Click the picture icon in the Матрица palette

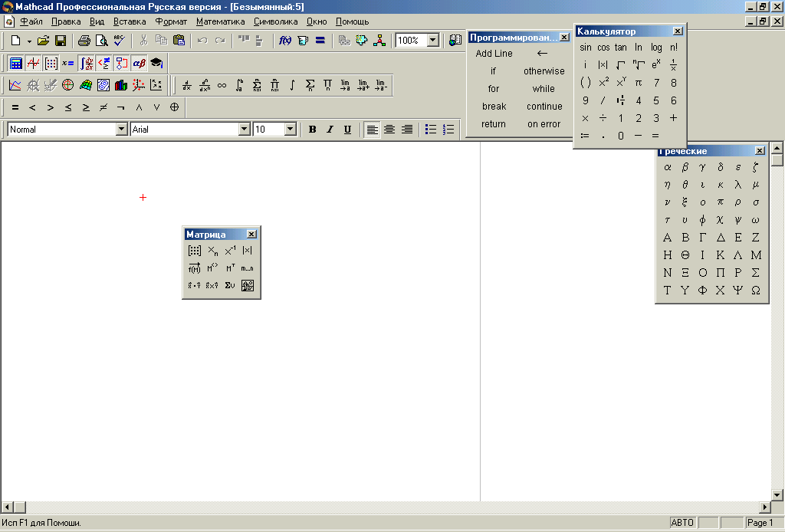pyautogui.click(x=248, y=286)
